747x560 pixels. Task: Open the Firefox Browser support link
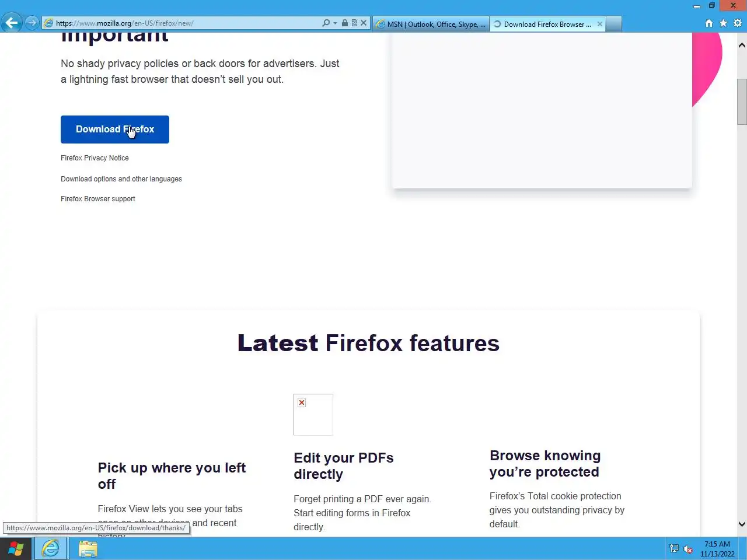coord(98,199)
